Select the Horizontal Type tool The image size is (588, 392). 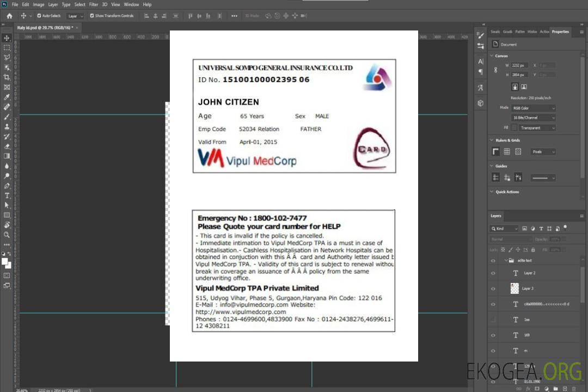[7, 195]
